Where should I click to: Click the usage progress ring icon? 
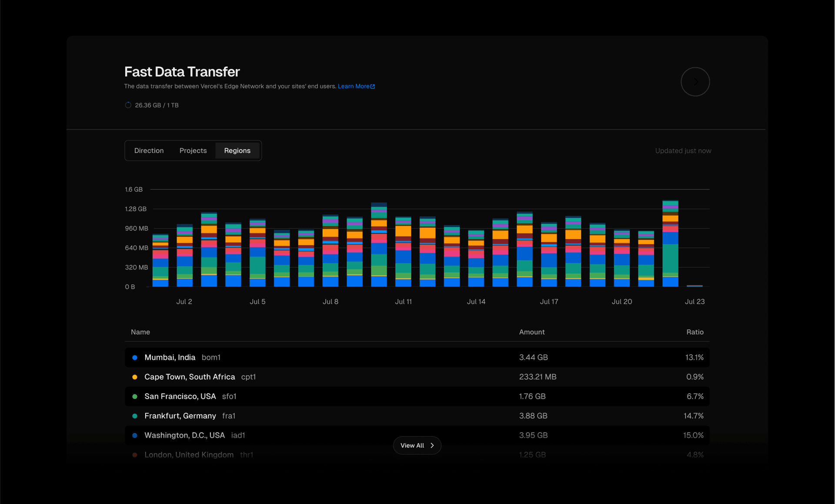tap(128, 105)
